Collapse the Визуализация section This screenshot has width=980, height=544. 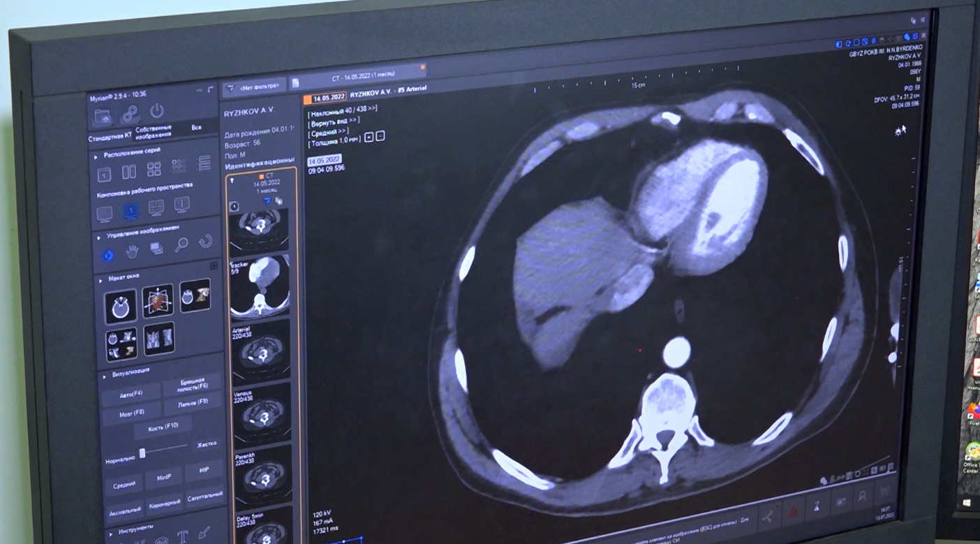coord(105,376)
